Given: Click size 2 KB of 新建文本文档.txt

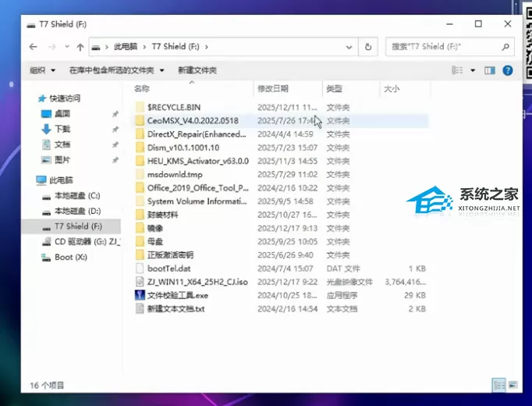Looking at the screenshot, I should tap(417, 309).
